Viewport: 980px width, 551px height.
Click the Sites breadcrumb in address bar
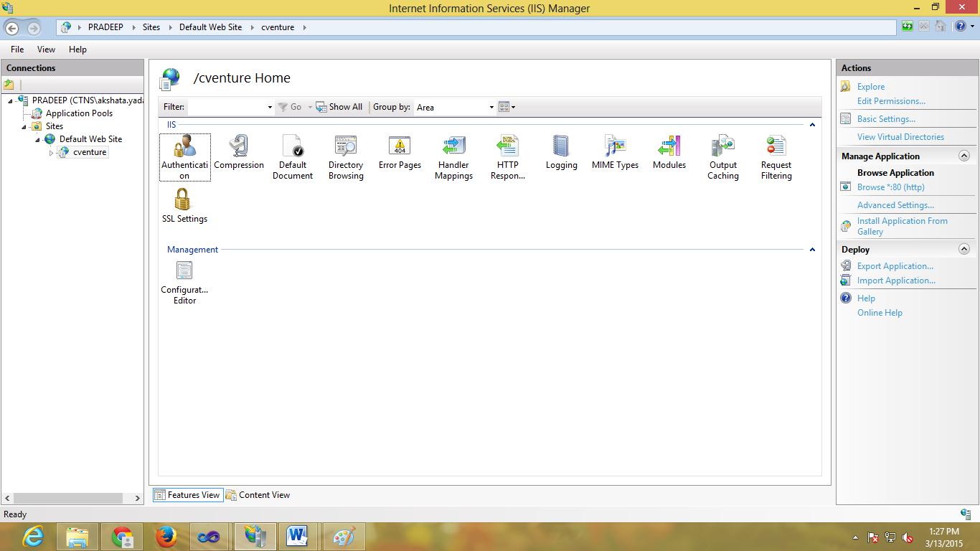151,27
